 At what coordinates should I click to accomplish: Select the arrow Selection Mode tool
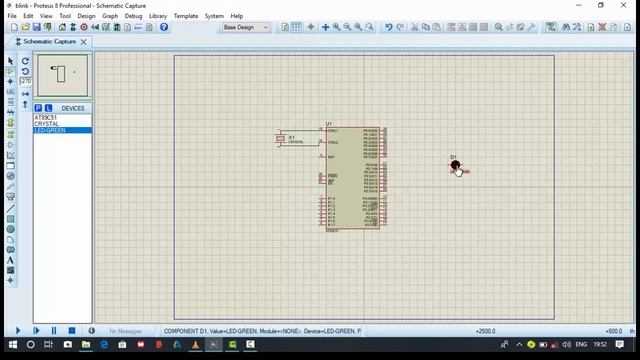tap(11, 61)
